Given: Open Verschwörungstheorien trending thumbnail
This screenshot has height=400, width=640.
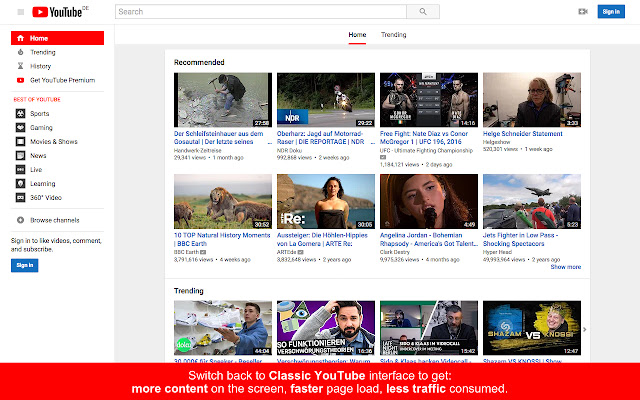Looking at the screenshot, I should click(326, 328).
